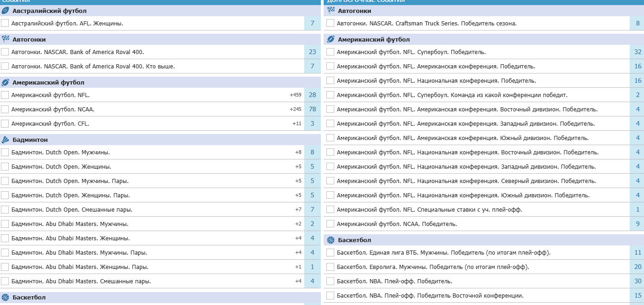This screenshot has height=305, width=644.
Task: Click the football icon in right Американский футбол header
Action: [x=331, y=39]
